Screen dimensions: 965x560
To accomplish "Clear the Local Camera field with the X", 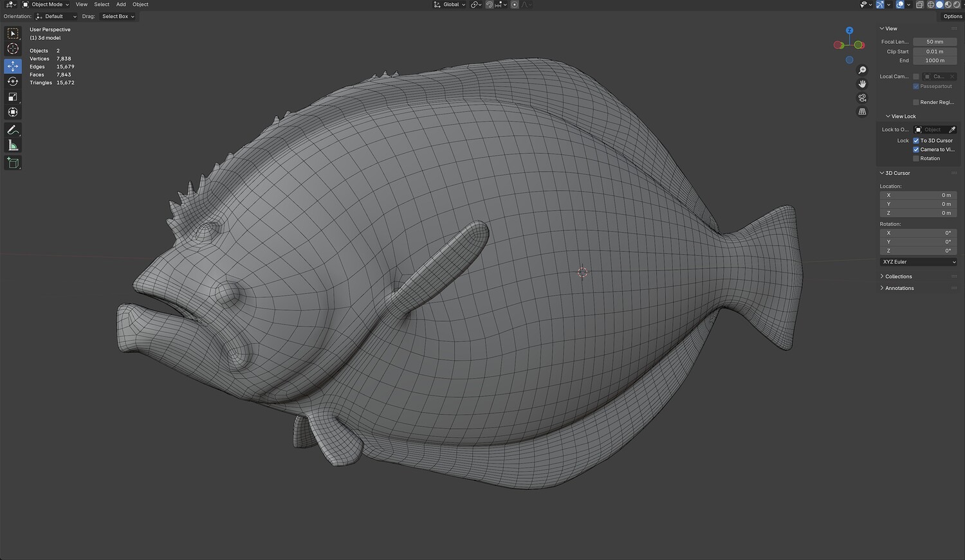I will [952, 77].
